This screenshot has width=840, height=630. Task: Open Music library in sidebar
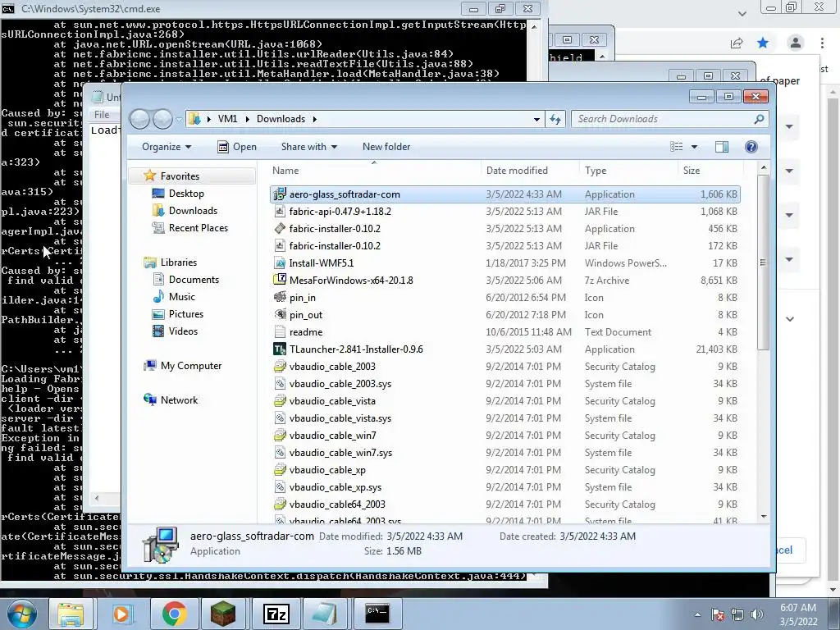[x=181, y=297]
